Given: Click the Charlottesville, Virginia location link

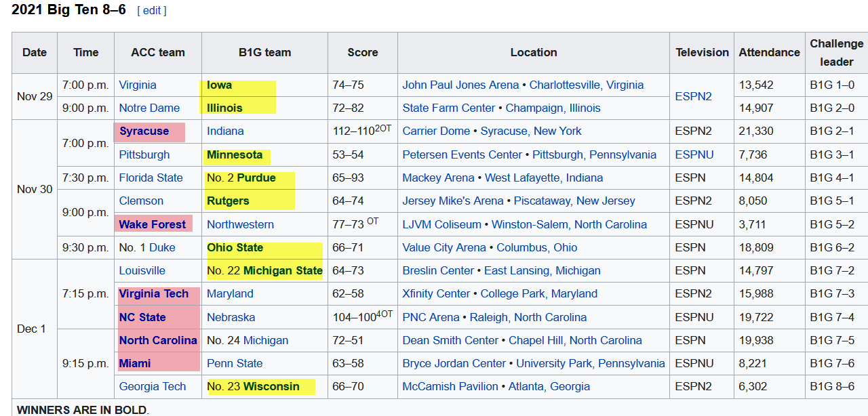Looking at the screenshot, I should 586,85.
